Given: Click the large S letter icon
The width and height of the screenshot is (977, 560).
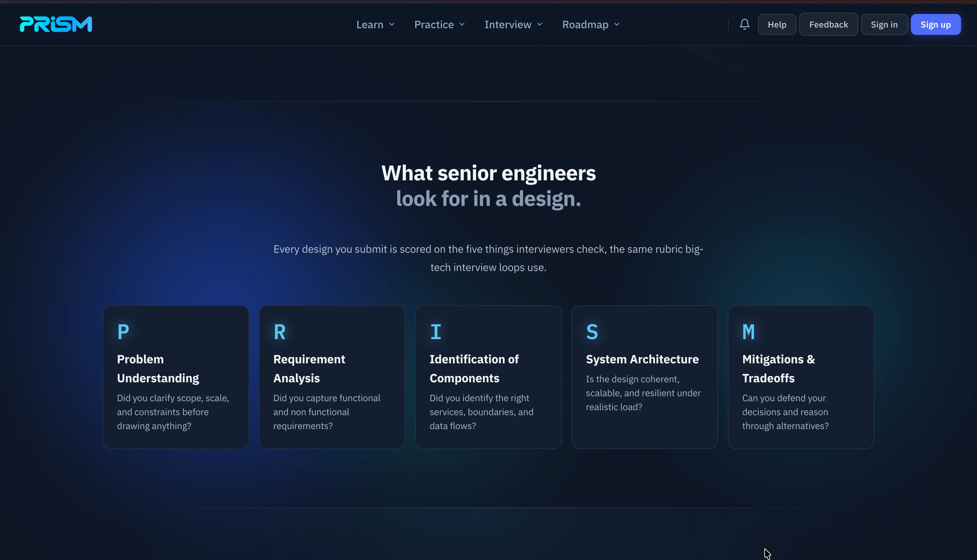Looking at the screenshot, I should point(592,331).
